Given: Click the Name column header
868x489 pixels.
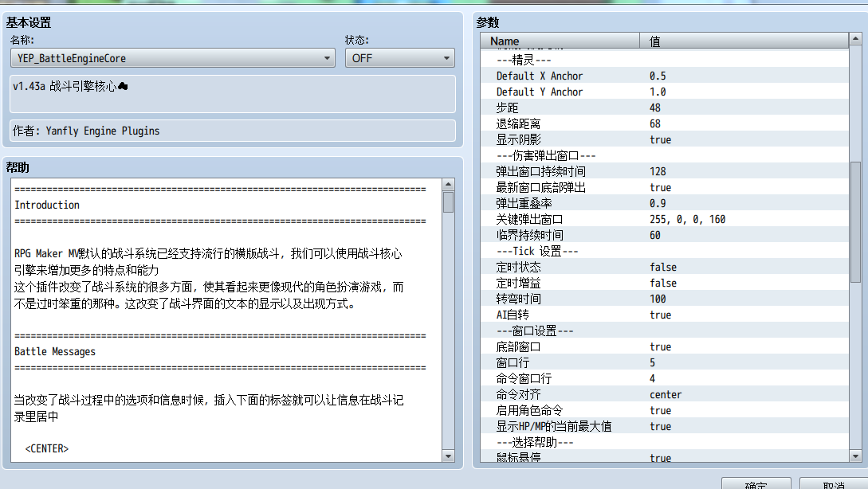Looking at the screenshot, I should pos(560,41).
